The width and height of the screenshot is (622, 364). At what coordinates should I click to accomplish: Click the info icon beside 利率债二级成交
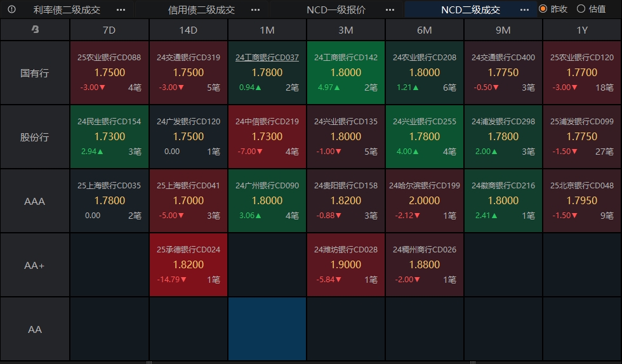pyautogui.click(x=12, y=9)
